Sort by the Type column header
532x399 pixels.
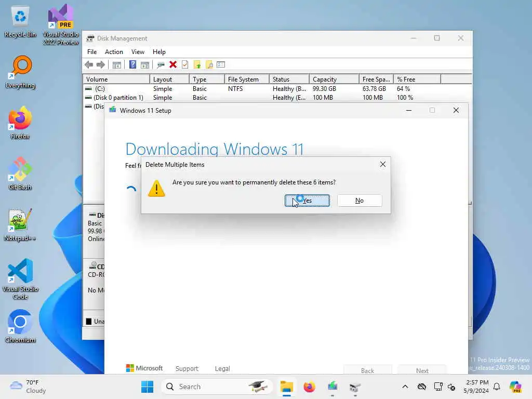(207, 79)
